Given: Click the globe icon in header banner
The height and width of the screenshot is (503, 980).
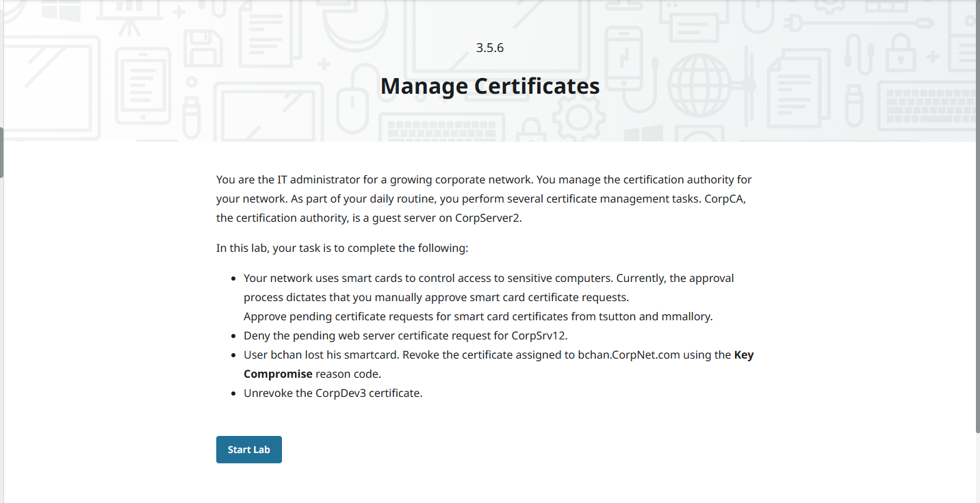Looking at the screenshot, I should point(700,85).
